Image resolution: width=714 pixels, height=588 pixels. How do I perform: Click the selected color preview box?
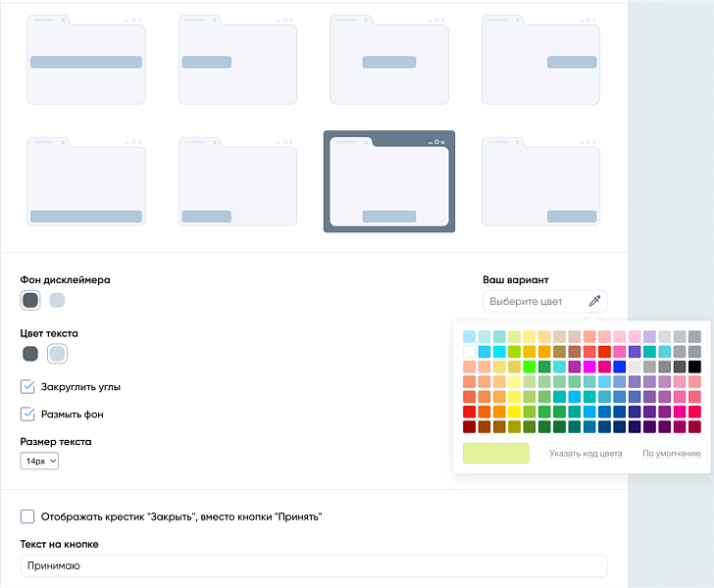tap(495, 453)
